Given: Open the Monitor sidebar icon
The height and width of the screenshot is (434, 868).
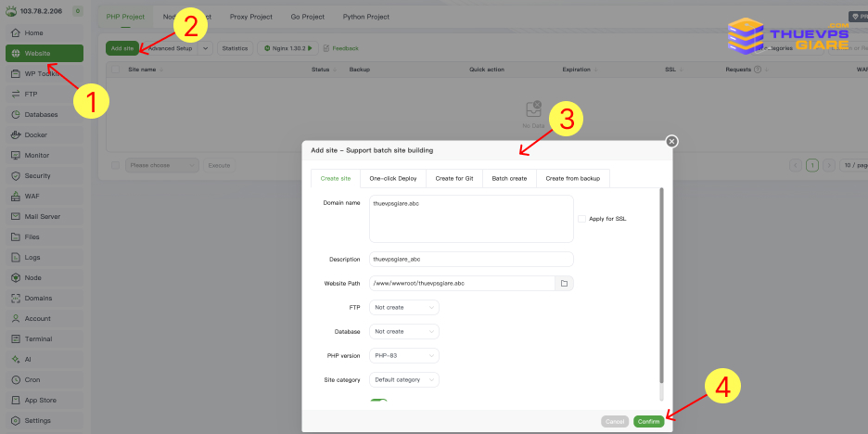Looking at the screenshot, I should click(16, 156).
